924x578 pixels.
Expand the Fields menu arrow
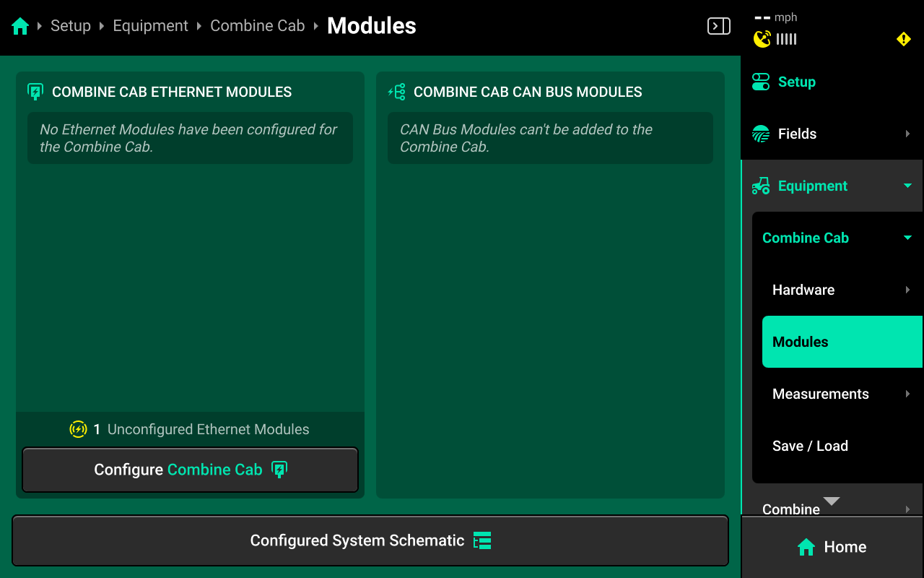tap(907, 134)
